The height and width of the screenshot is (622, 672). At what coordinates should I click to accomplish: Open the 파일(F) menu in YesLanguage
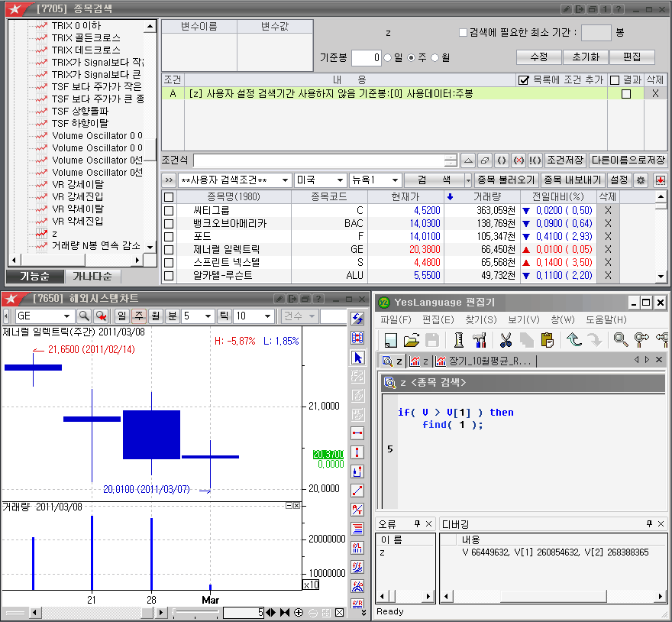click(396, 319)
